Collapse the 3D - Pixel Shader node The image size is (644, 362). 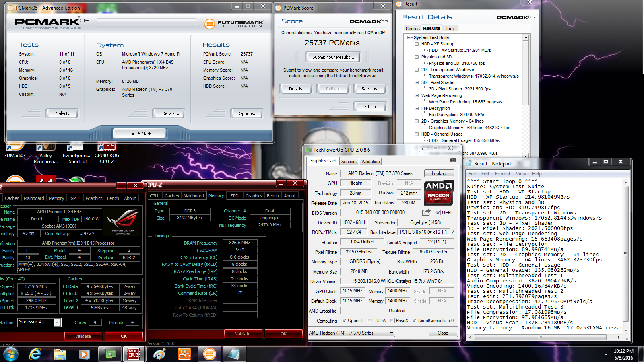click(417, 82)
